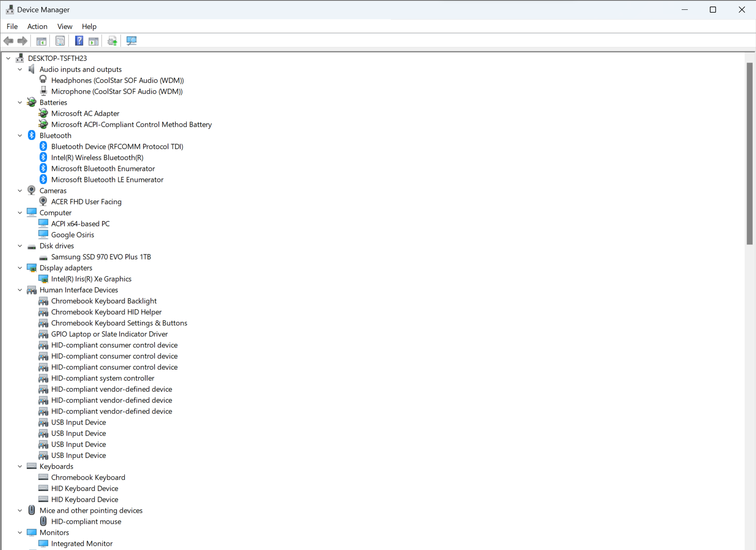Collapse the Computer category
Image resolution: width=756 pixels, height=550 pixels.
pos(20,213)
